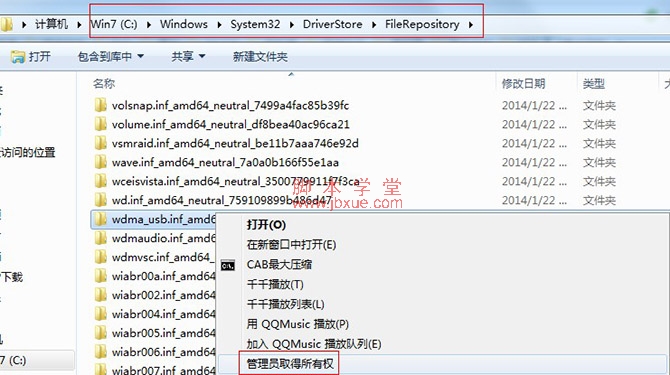
Task: Sort by 名称 column header
Action: click(x=104, y=83)
